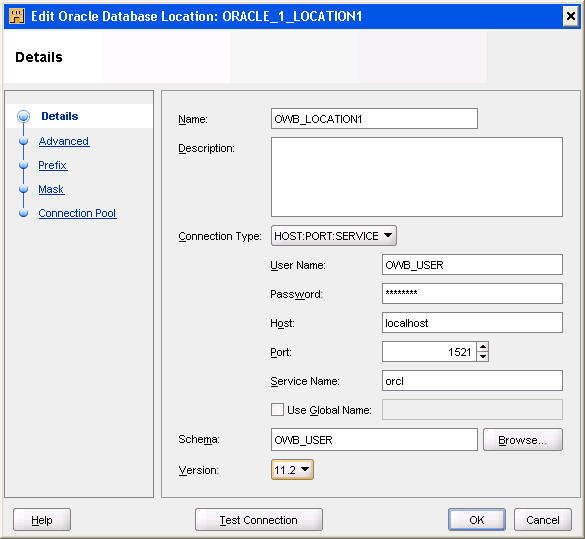
Task: Confirm with the OK button
Action: 477,519
